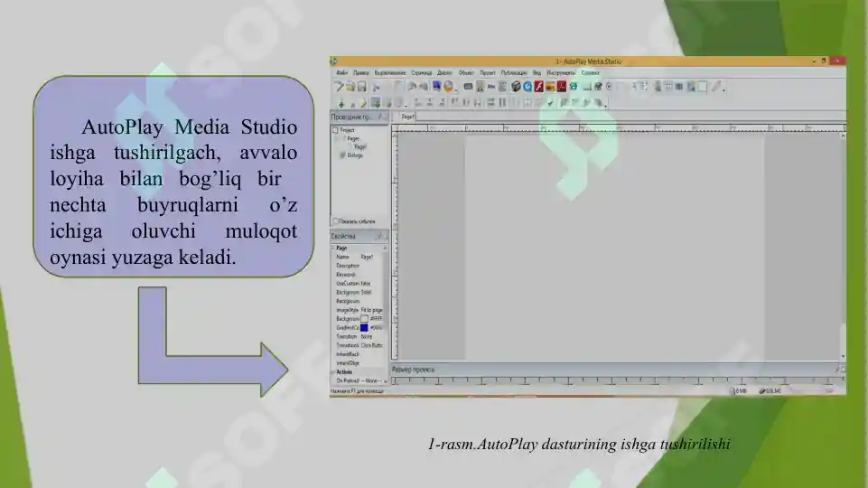This screenshot has height=488, width=868.
Task: Click the vertical scrollbar down arrow of canvas
Action: [x=843, y=356]
